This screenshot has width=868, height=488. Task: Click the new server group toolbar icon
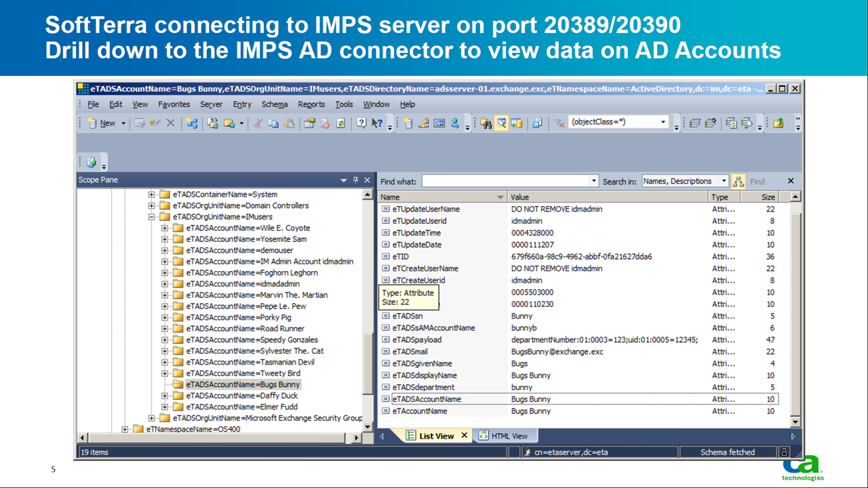tap(192, 123)
